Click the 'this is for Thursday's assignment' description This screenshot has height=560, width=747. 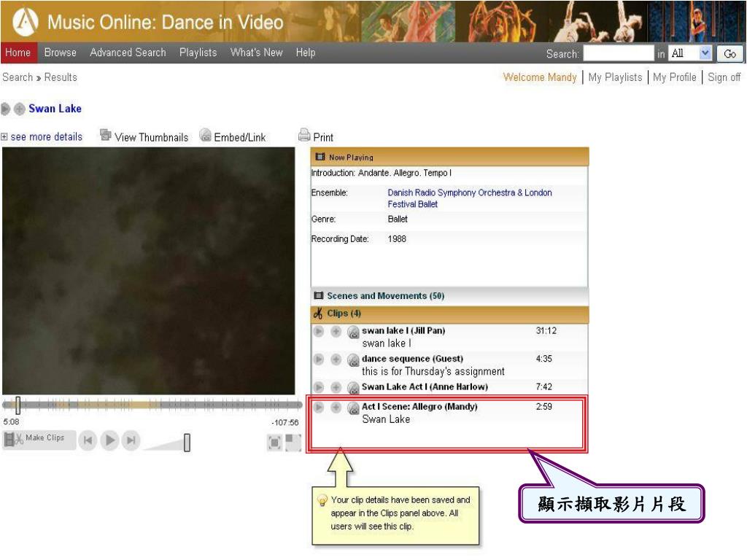(433, 371)
